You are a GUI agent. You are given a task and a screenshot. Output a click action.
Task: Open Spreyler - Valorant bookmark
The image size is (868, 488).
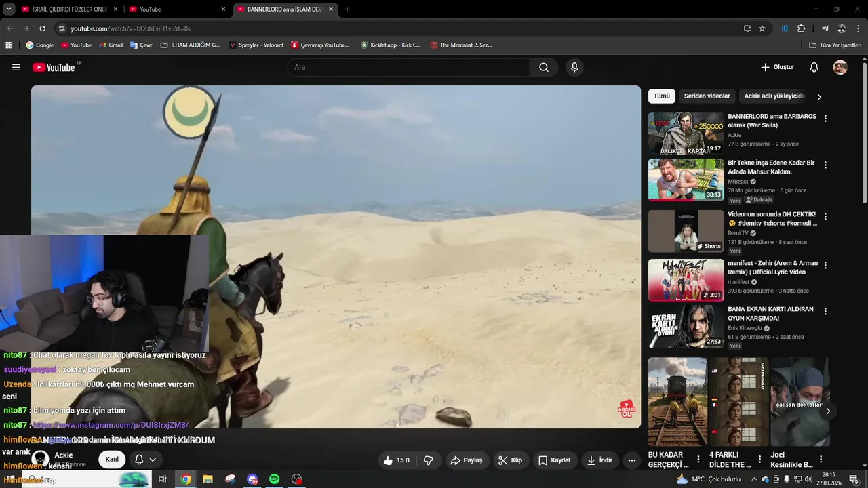pyautogui.click(x=256, y=45)
